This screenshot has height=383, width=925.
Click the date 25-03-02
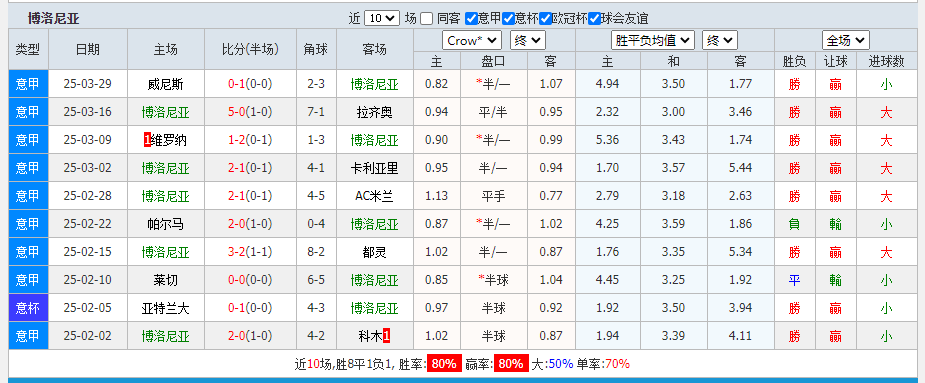coord(87,168)
